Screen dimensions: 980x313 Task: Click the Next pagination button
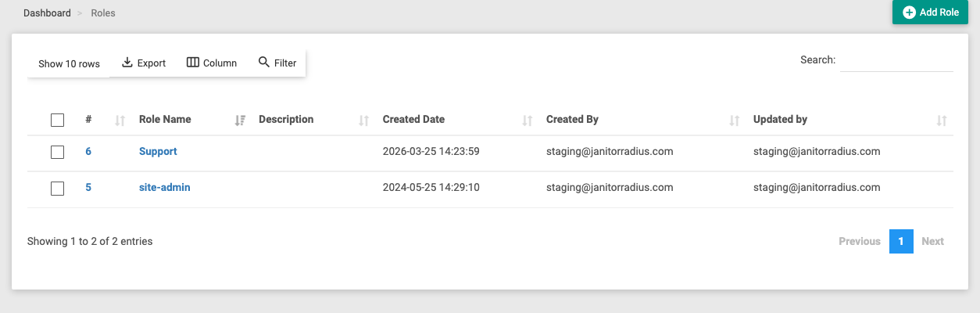[932, 241]
